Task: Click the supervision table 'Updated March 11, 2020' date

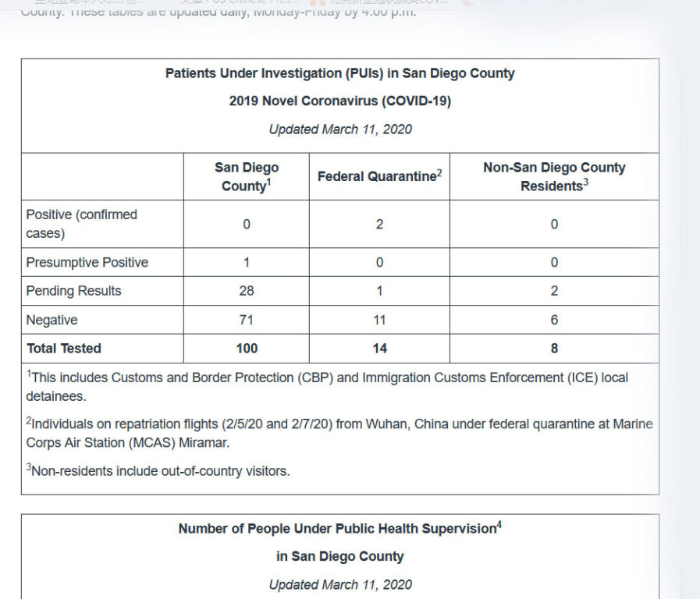Action: click(339, 585)
